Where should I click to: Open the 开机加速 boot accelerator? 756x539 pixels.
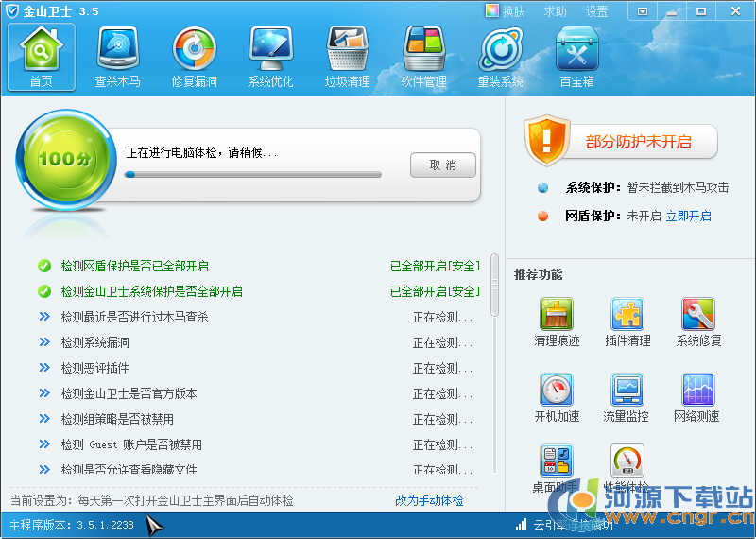[x=557, y=397]
